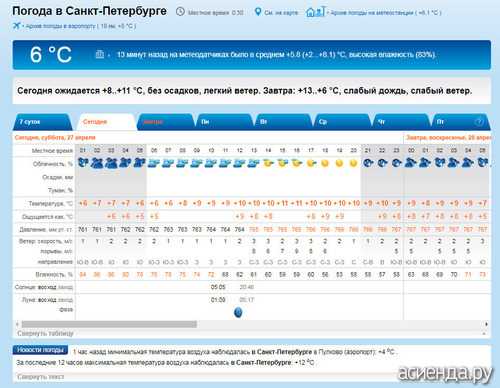Image resolution: width=500 pixels, height=388 pixels.
Task: Click the moon phase icon
Action: point(238,312)
